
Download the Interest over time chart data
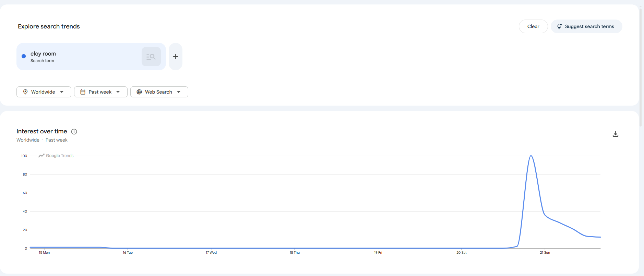pyautogui.click(x=616, y=134)
